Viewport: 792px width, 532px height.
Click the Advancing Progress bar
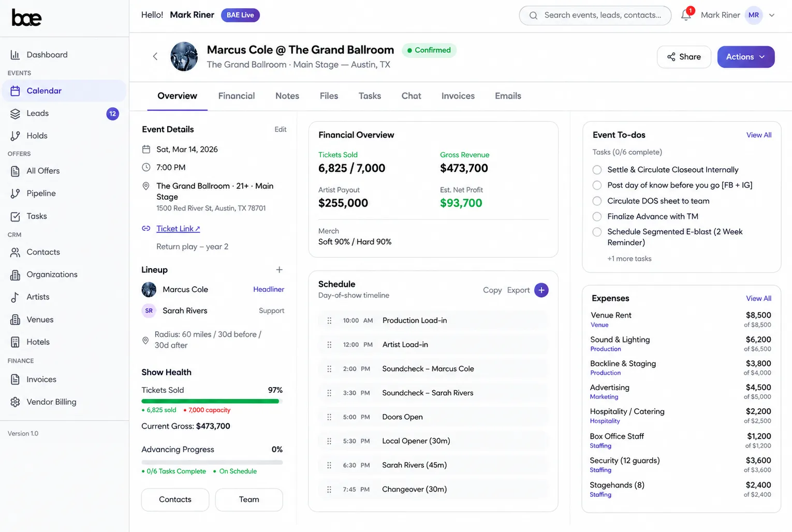click(x=212, y=462)
